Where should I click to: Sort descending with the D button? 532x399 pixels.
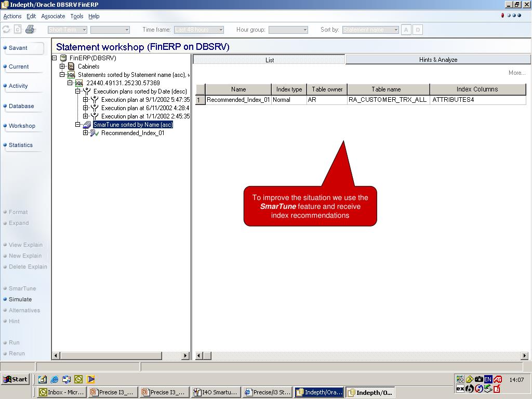pos(418,30)
